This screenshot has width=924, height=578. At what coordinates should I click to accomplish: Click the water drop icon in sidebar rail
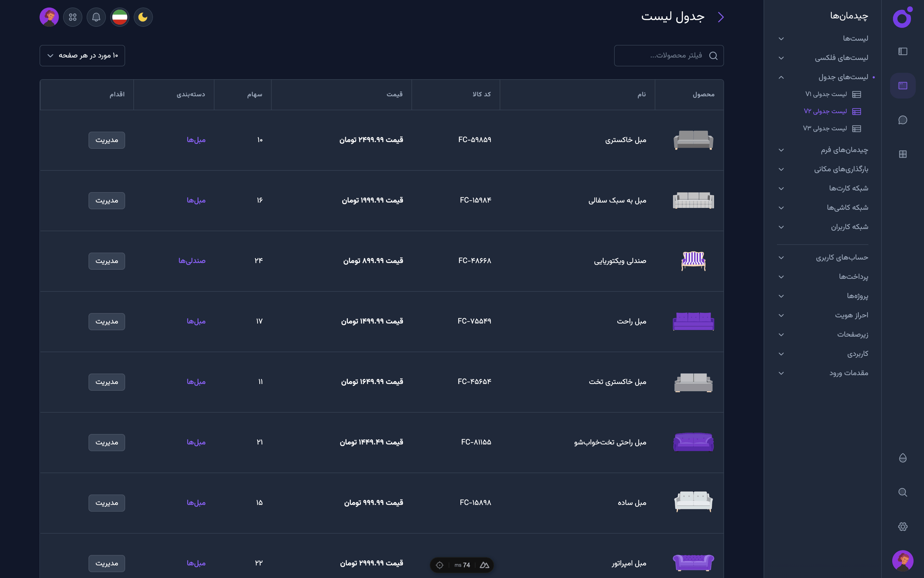click(x=902, y=458)
